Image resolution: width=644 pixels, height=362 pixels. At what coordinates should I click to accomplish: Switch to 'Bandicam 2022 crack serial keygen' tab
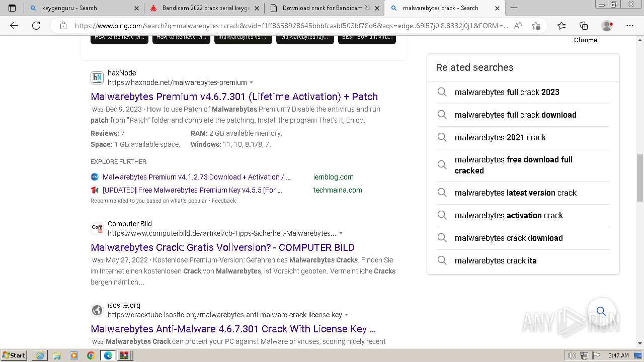[205, 8]
